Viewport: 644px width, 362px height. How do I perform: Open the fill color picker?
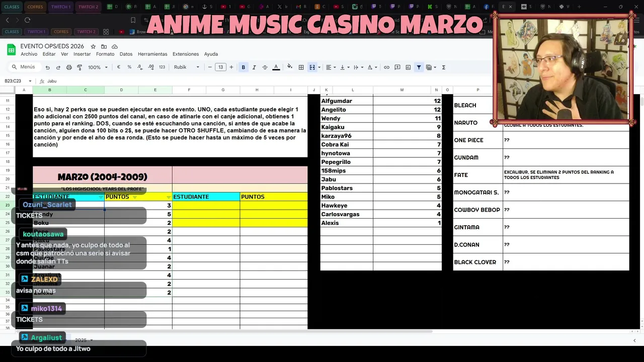pyautogui.click(x=289, y=67)
